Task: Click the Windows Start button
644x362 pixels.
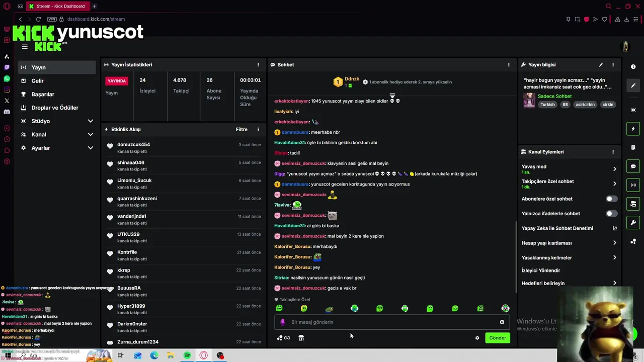Action: (8, 355)
